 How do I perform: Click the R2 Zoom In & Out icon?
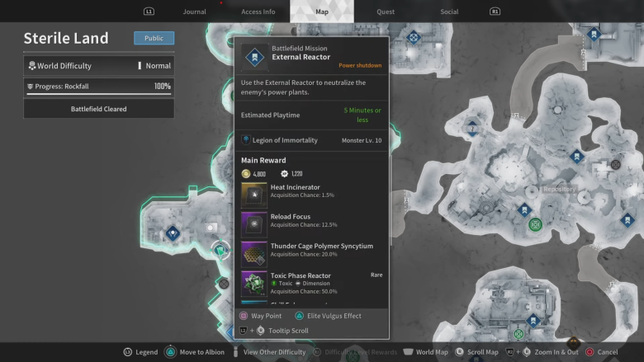509,352
